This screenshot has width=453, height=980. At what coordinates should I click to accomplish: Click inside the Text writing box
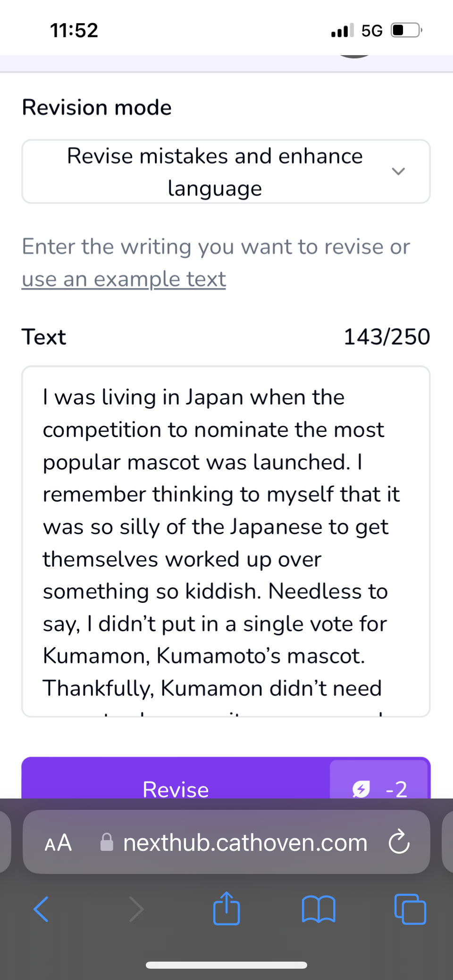pos(226,541)
